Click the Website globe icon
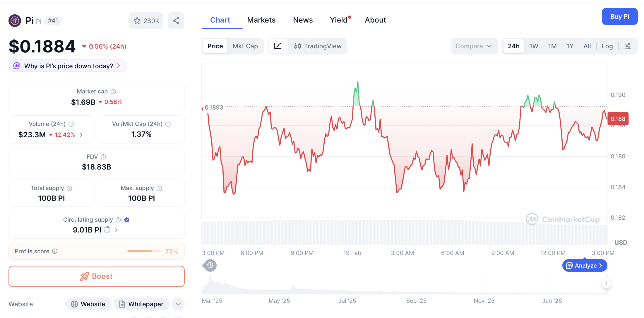The image size is (644, 318). (x=76, y=304)
